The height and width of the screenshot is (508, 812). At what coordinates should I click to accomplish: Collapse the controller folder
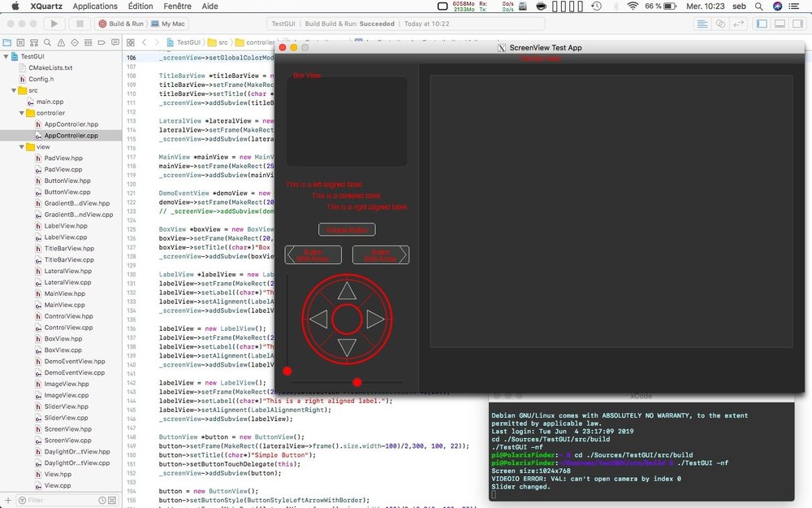[x=20, y=113]
